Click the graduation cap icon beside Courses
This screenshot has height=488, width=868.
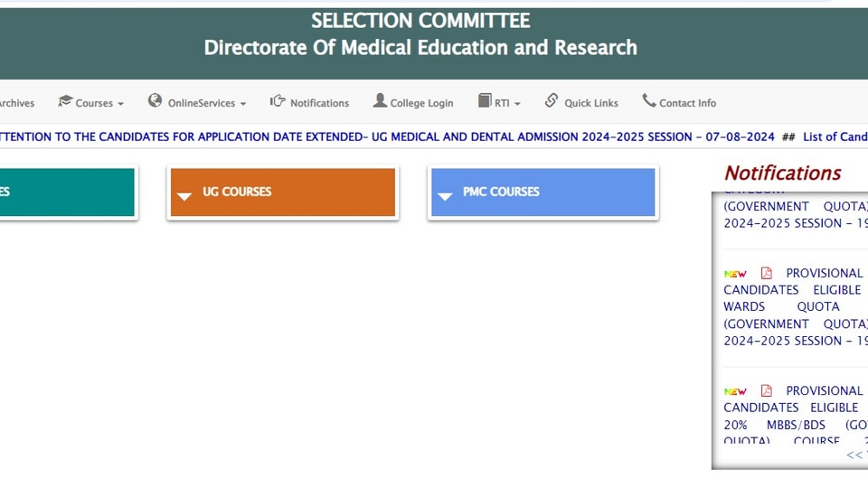click(x=65, y=101)
